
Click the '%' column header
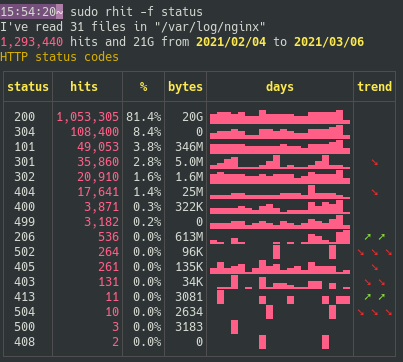point(143,87)
